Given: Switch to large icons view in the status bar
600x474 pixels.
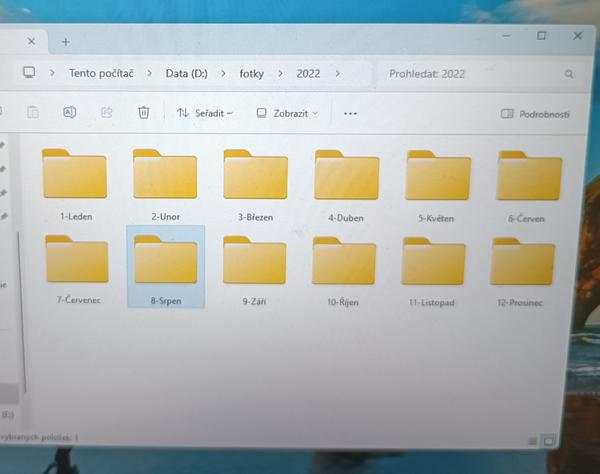Looking at the screenshot, I should (548, 440).
